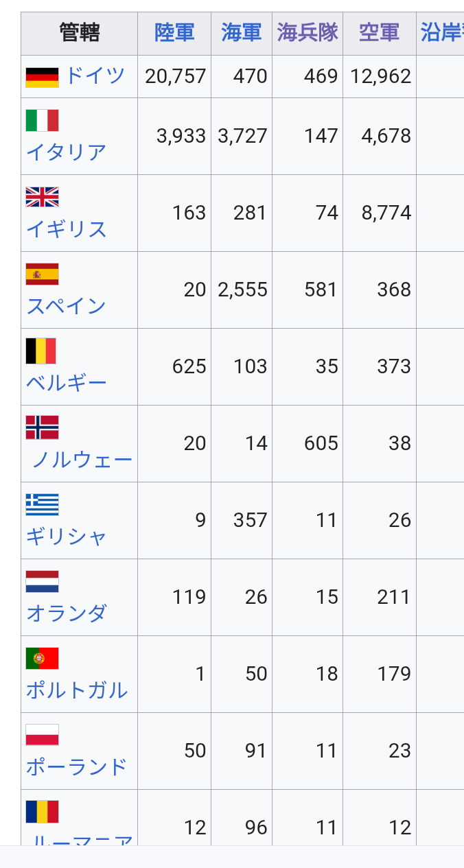
Task: Open the ポルトガル country link
Action: point(77,690)
